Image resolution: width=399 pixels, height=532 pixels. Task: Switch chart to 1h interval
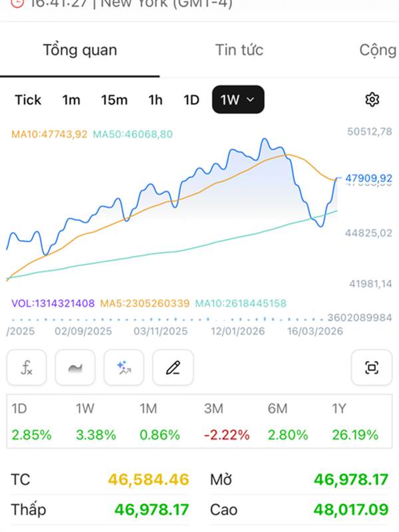[x=156, y=100]
